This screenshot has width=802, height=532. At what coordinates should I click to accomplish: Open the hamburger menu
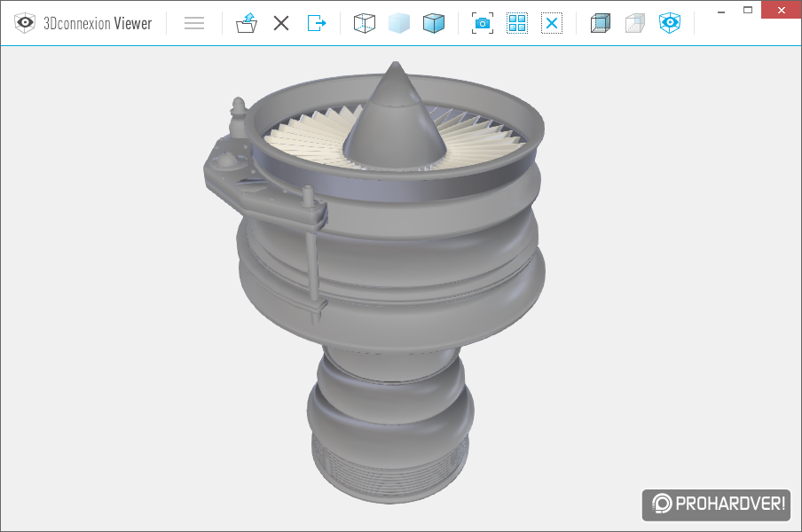point(194,23)
